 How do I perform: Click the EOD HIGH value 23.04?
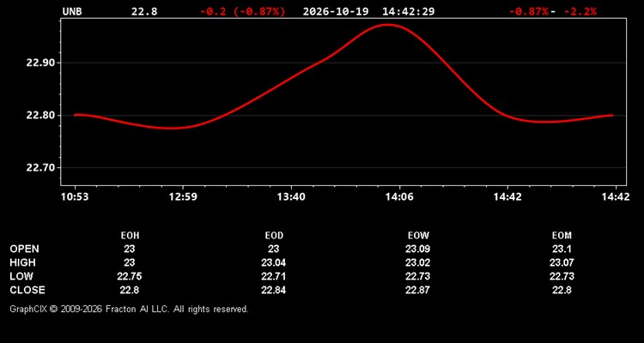[x=274, y=262]
